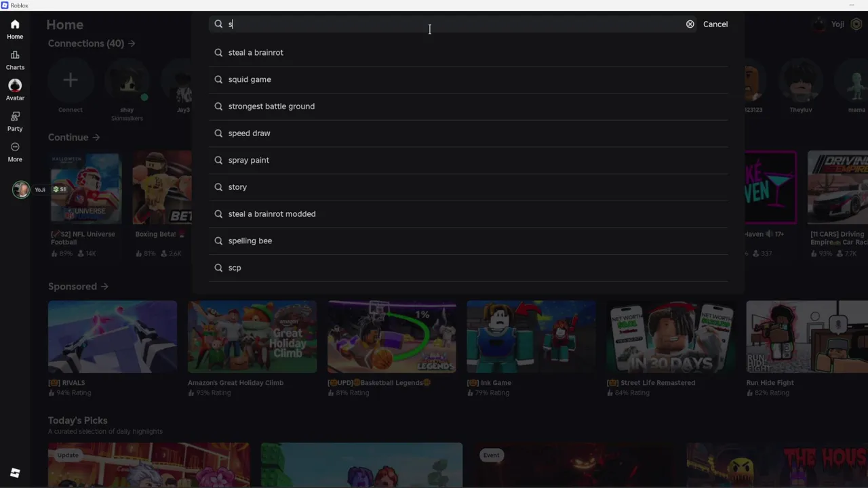Clear the search field with X icon
The image size is (868, 488).
[690, 24]
